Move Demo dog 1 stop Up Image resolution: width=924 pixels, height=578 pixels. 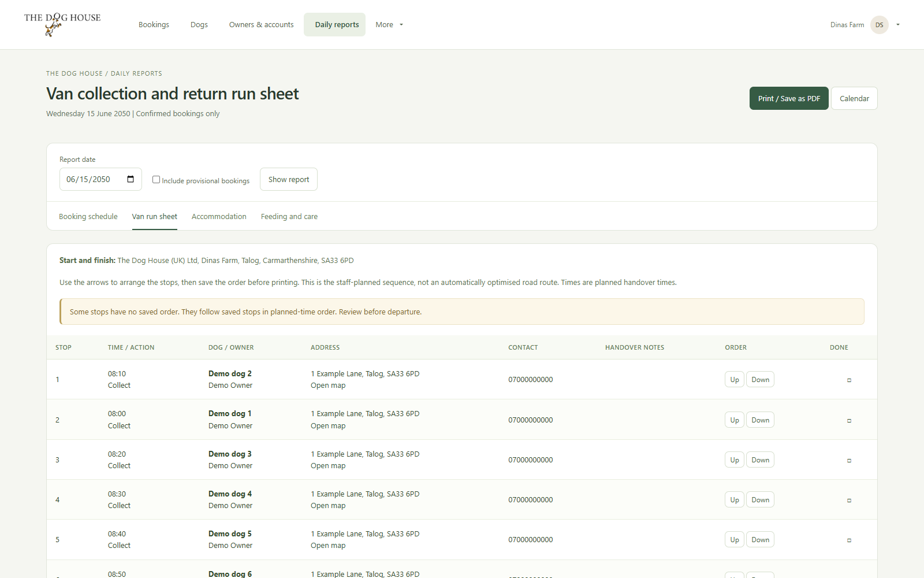pos(735,420)
